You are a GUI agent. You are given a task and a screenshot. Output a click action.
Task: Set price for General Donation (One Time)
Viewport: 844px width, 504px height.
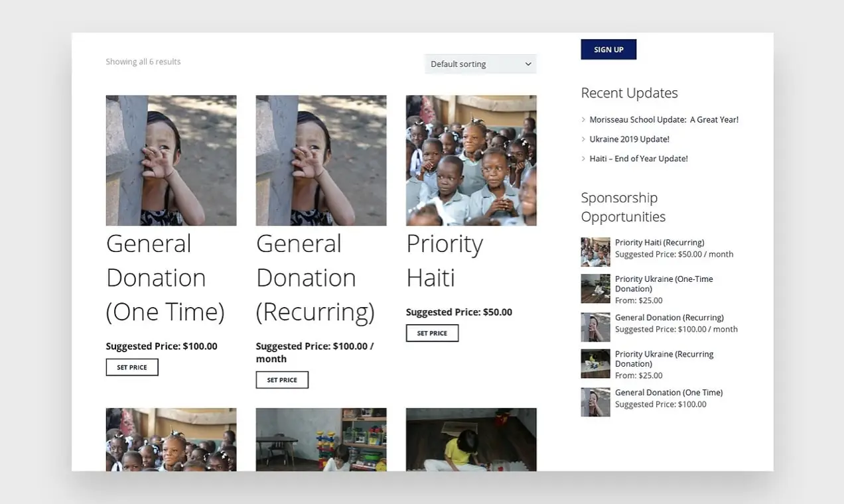tap(132, 367)
